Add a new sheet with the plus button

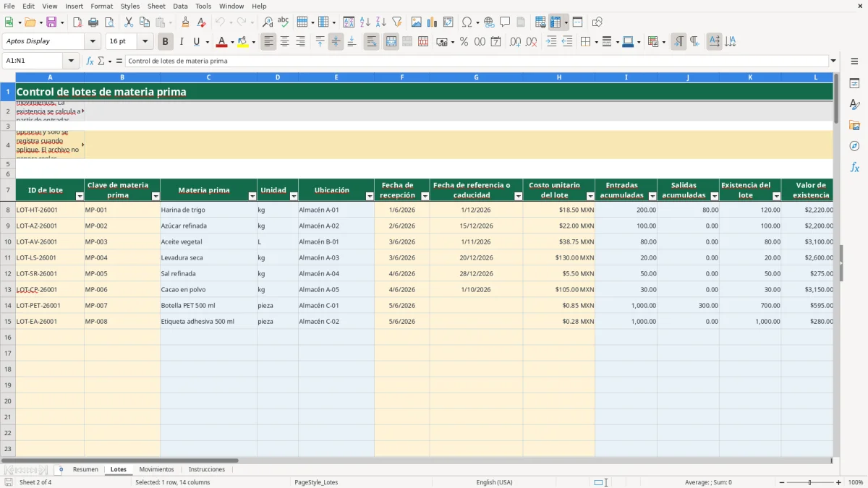[x=61, y=469]
